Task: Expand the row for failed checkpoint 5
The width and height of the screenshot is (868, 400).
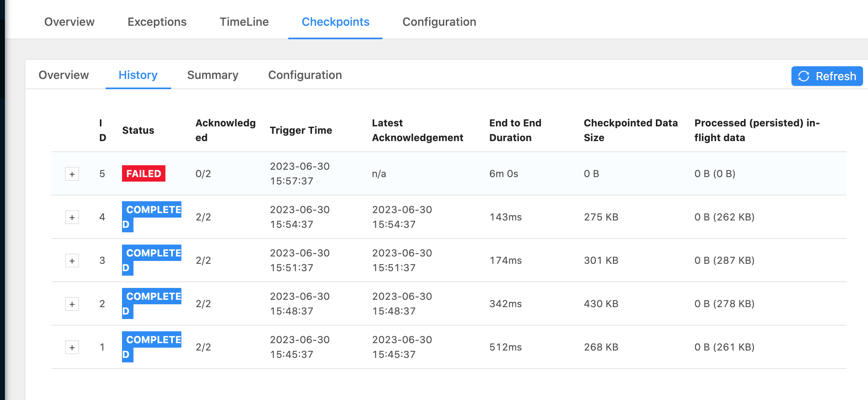Action: pos(72,174)
